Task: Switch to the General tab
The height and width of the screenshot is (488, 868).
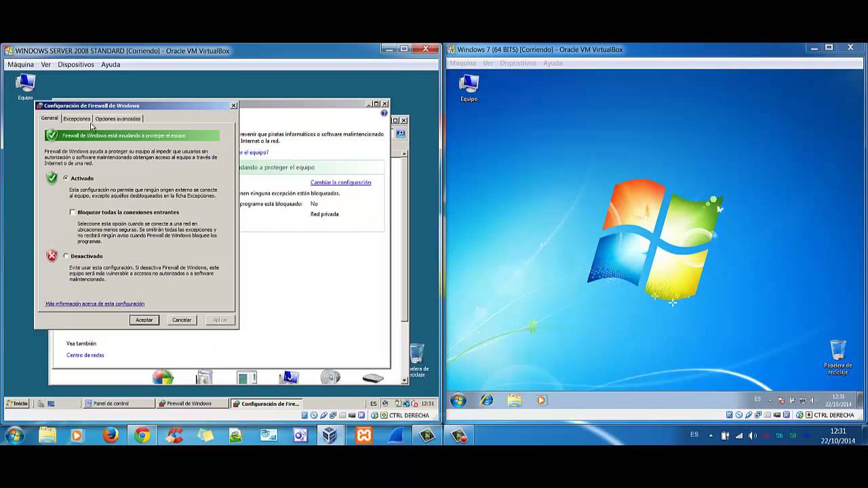Action: pyautogui.click(x=50, y=118)
